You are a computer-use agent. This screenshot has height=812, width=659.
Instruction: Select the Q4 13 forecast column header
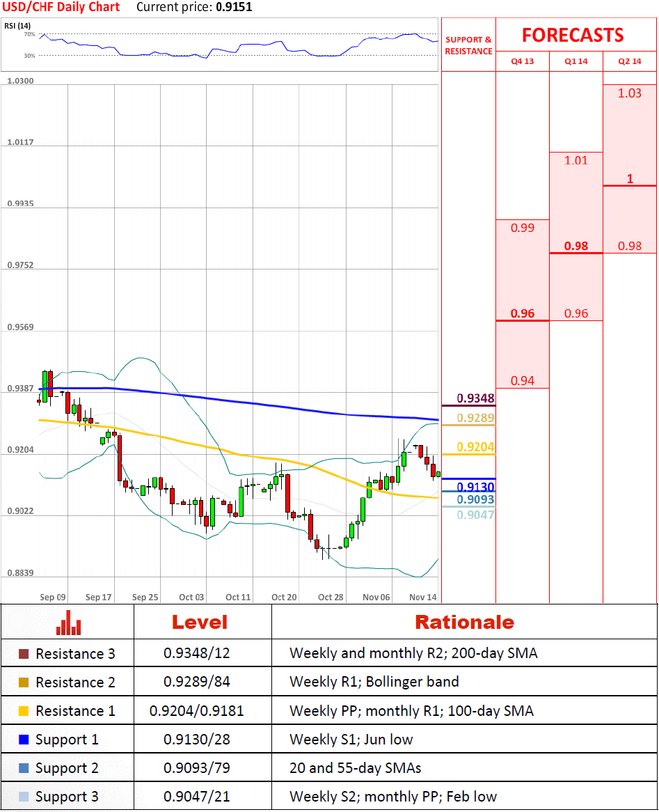[x=522, y=61]
